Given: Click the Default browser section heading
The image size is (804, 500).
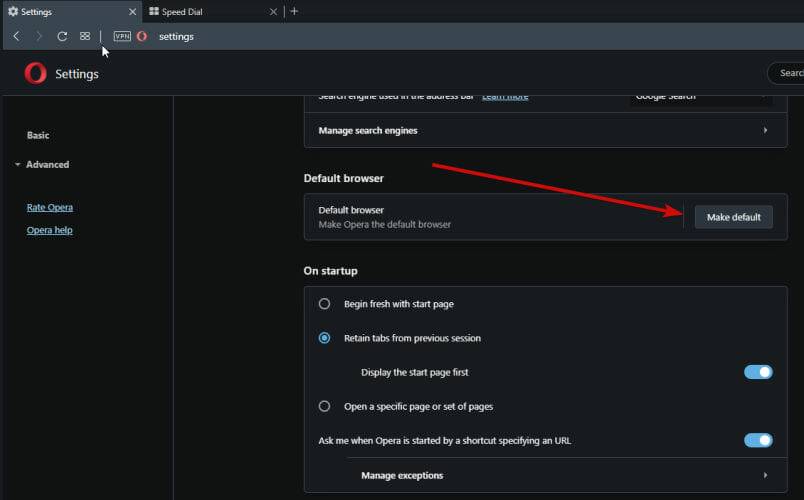Looking at the screenshot, I should click(344, 178).
